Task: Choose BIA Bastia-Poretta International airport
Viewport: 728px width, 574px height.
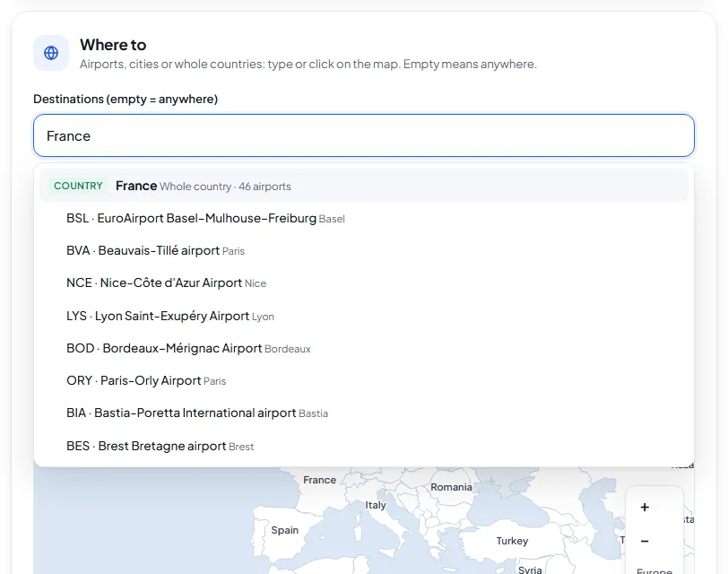Action: click(364, 413)
